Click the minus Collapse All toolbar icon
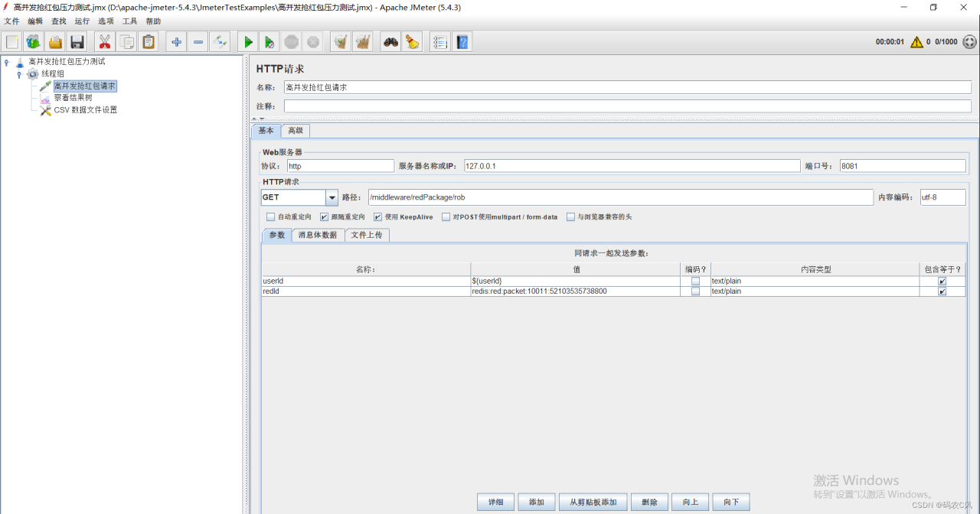This screenshot has height=514, width=980. click(x=198, y=42)
